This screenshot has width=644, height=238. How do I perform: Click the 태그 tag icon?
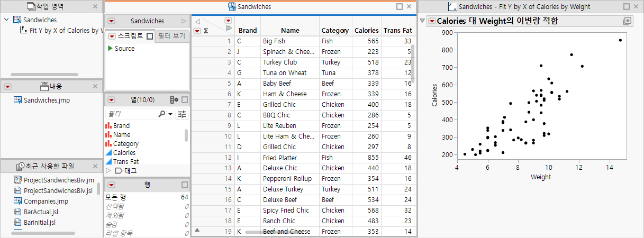click(119, 170)
